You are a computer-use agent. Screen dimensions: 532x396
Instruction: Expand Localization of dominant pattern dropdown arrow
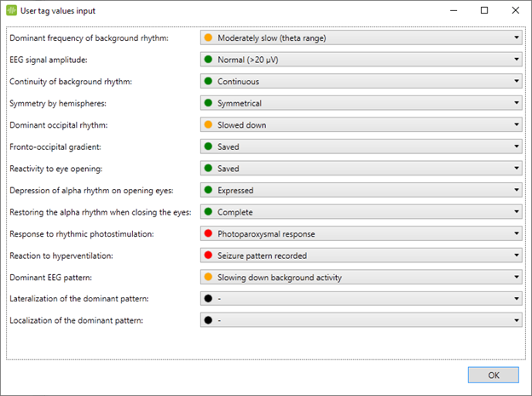click(517, 320)
